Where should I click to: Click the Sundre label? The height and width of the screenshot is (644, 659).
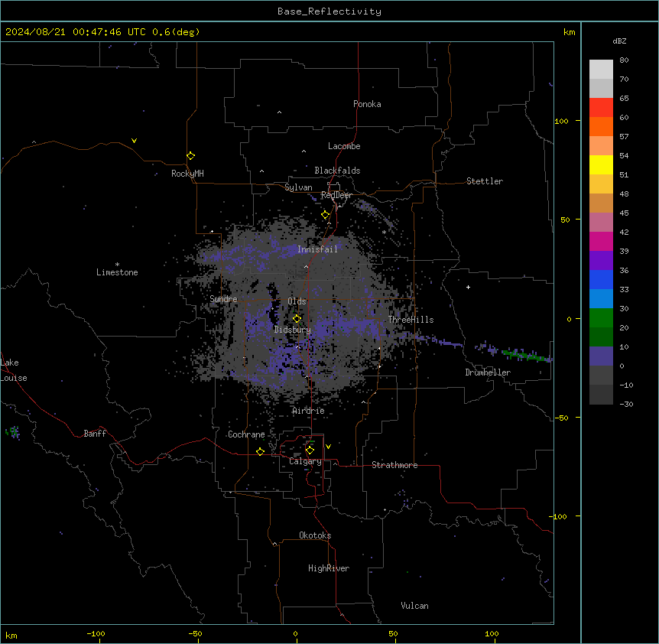click(223, 299)
